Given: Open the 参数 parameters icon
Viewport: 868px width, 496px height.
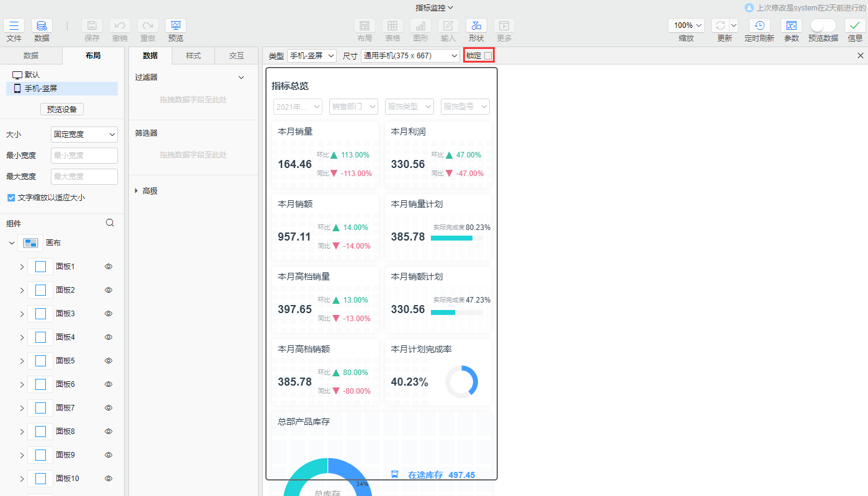Looking at the screenshot, I should (x=791, y=26).
